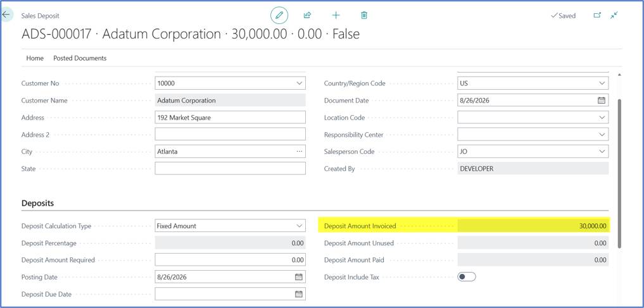Screen dimensions: 644x308
Task: Click into the State field
Action: point(230,169)
